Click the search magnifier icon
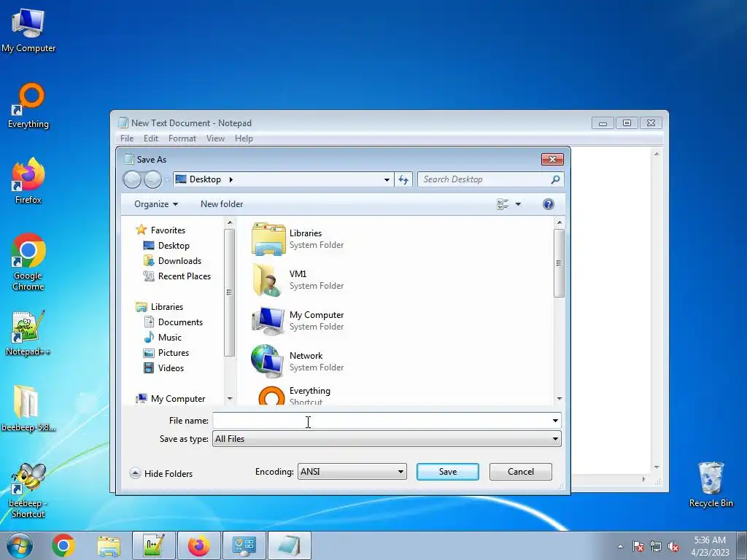This screenshot has width=747, height=560. pos(555,179)
